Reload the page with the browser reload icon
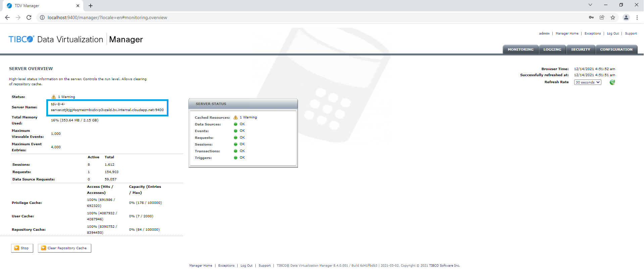The height and width of the screenshot is (270, 644). tap(29, 17)
